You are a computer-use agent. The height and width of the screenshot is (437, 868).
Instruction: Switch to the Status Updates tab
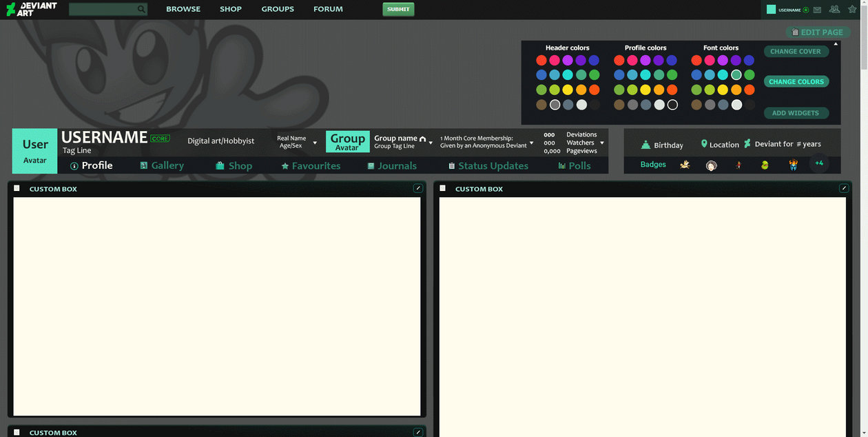488,165
